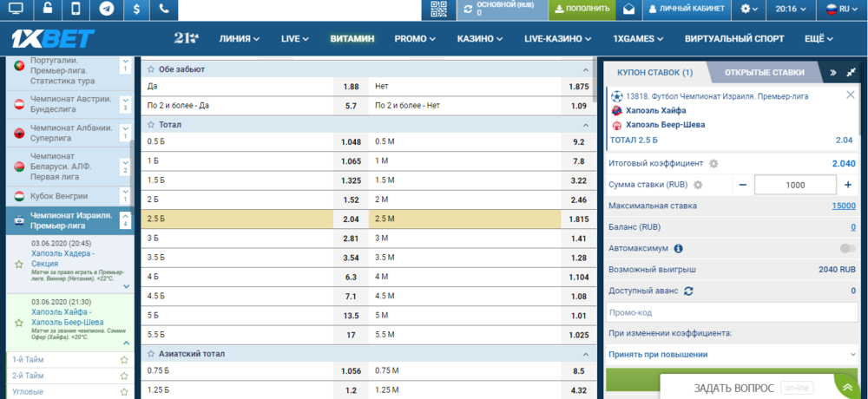868x399 pixels.
Task: Click the desktop monitor icon in top bar
Action: (16, 9)
